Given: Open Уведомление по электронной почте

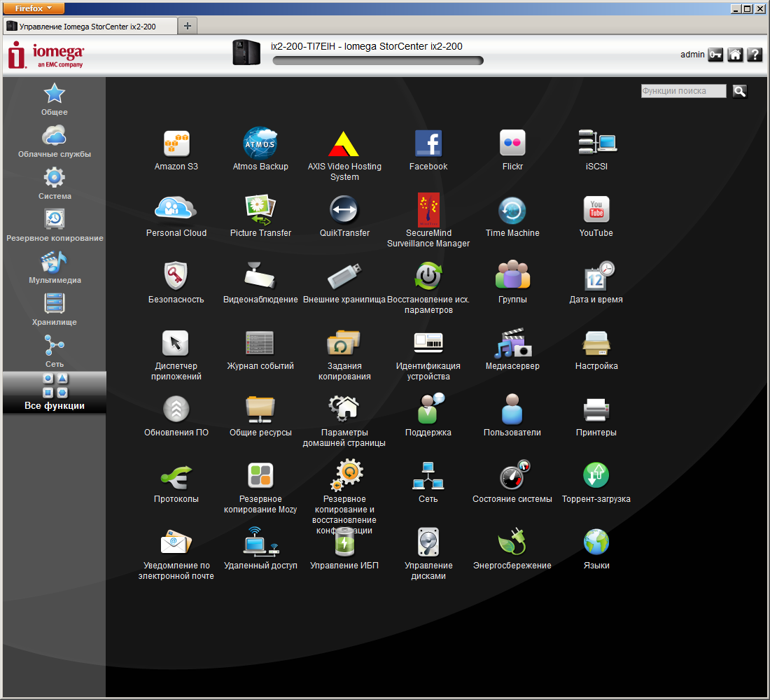Looking at the screenshot, I should pyautogui.click(x=176, y=542).
